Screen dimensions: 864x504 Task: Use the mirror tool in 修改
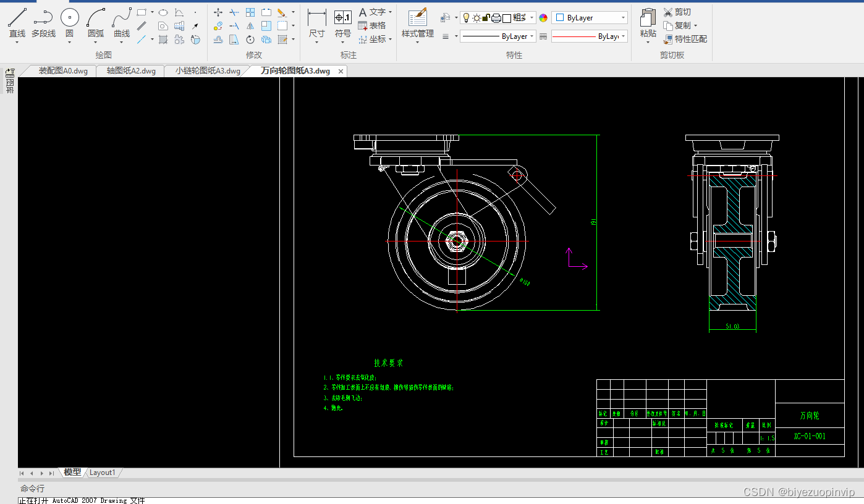click(x=250, y=26)
